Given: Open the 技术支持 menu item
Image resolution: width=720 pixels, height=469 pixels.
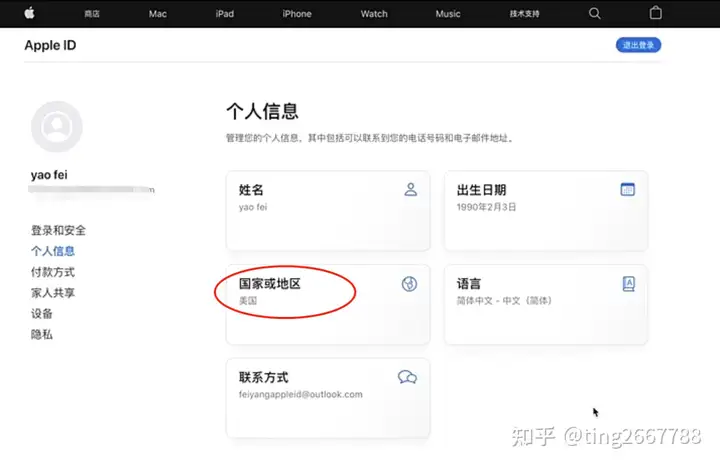Looking at the screenshot, I should pyautogui.click(x=524, y=14).
